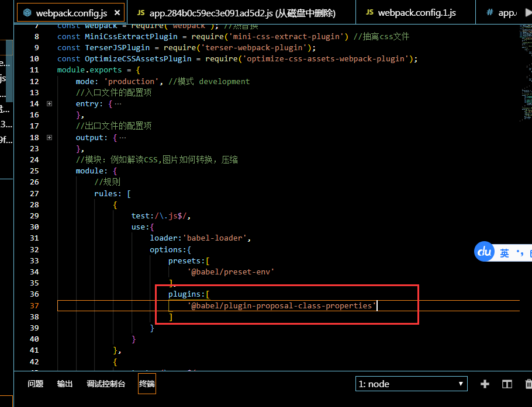532x407 pixels.
Task: Click 'optimize-css-assets-webpack-plugin' string
Action: click(326, 59)
